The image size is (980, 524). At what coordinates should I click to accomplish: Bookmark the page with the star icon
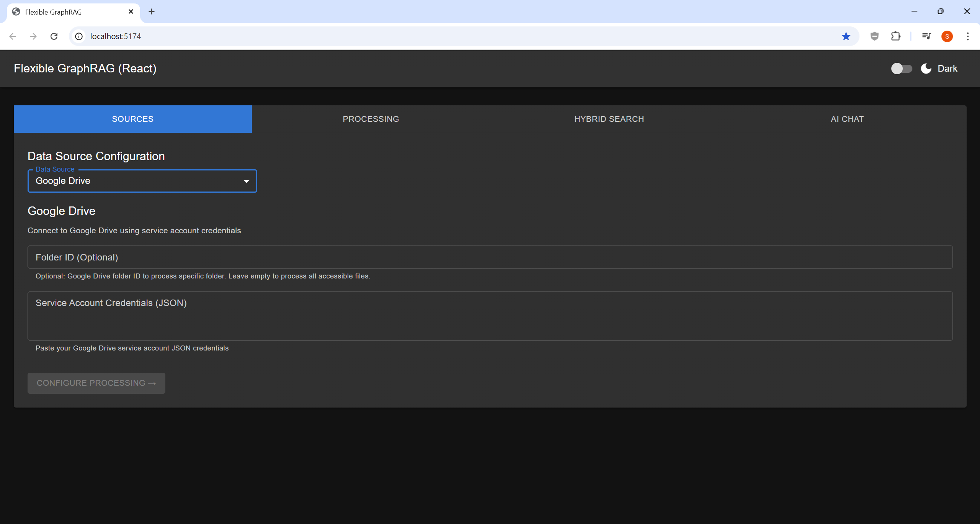(846, 36)
